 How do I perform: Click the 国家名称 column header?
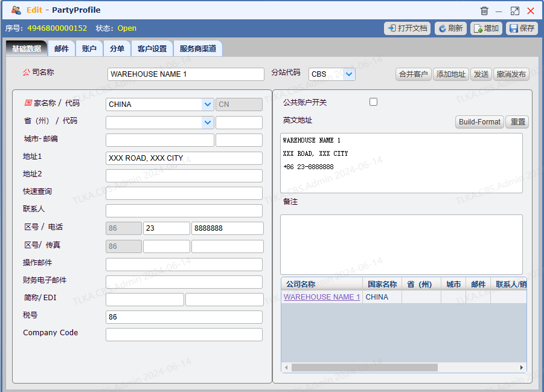pyautogui.click(x=382, y=284)
